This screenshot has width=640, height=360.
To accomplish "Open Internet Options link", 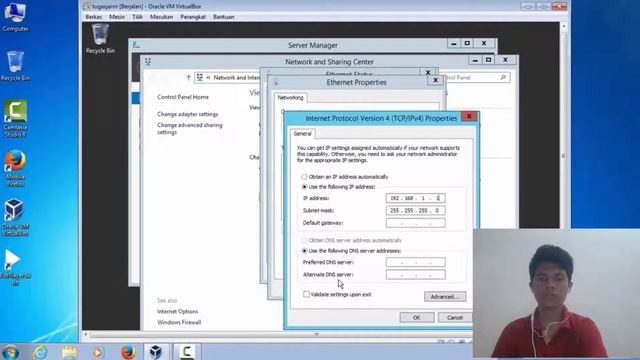I will [x=178, y=311].
